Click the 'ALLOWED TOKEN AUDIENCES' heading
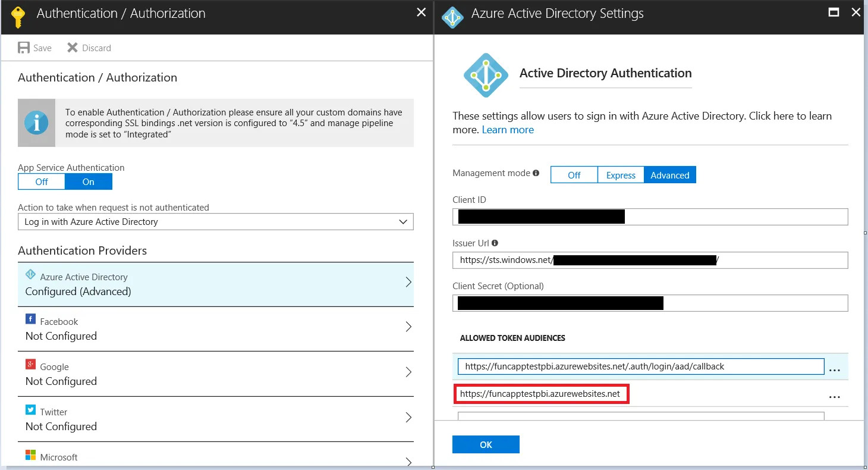This screenshot has width=868, height=470. pyautogui.click(x=512, y=338)
